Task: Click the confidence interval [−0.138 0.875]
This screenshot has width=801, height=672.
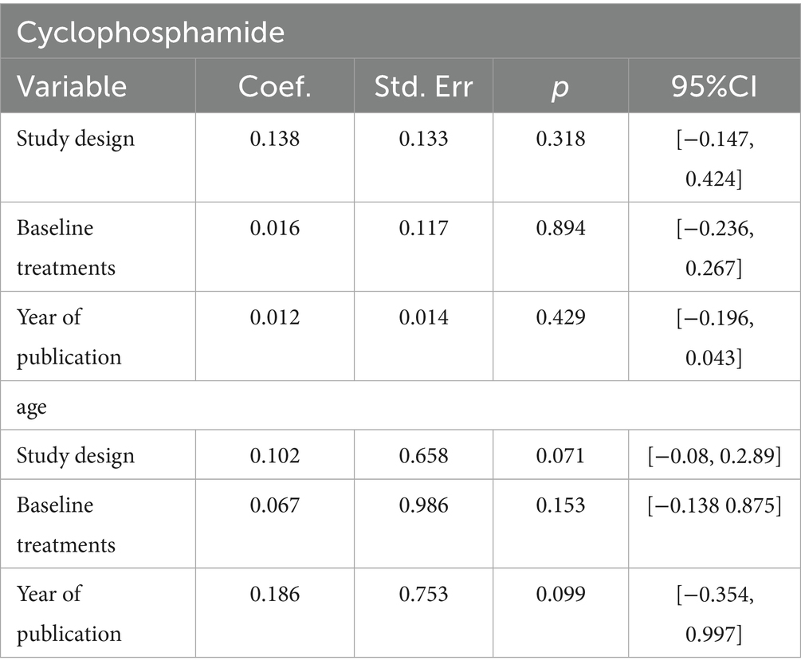Action: click(x=714, y=505)
